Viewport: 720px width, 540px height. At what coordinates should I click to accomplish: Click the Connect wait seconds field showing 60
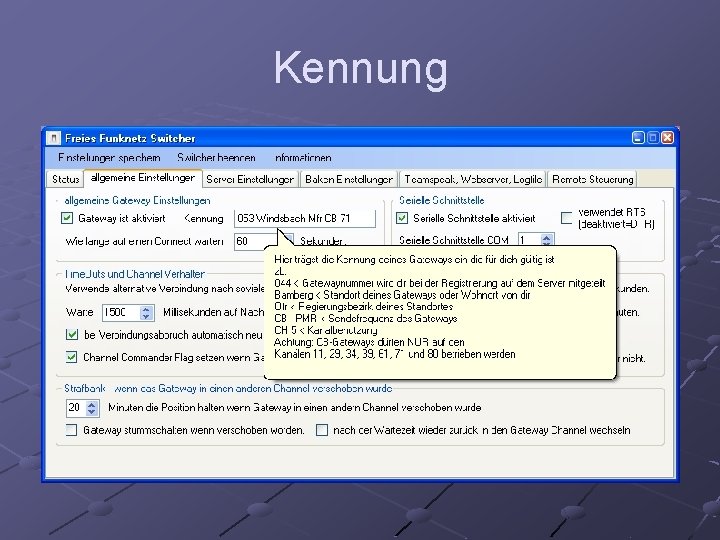pos(257,242)
